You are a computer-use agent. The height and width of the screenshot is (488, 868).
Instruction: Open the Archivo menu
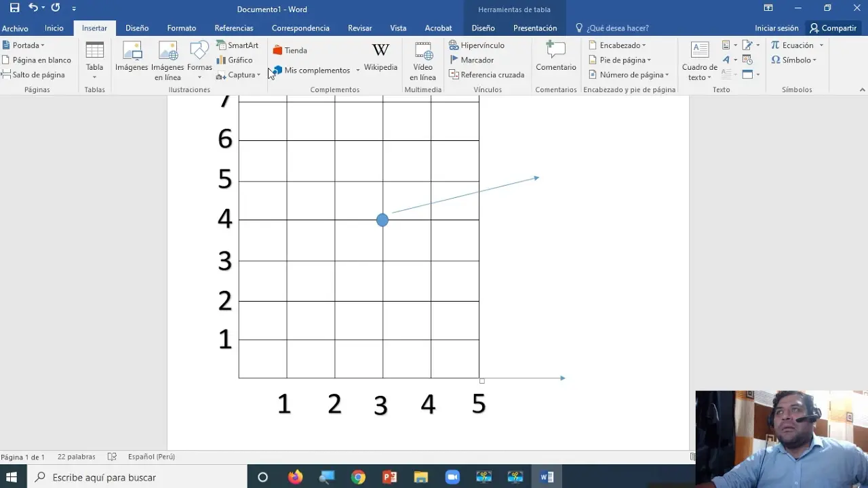point(15,28)
